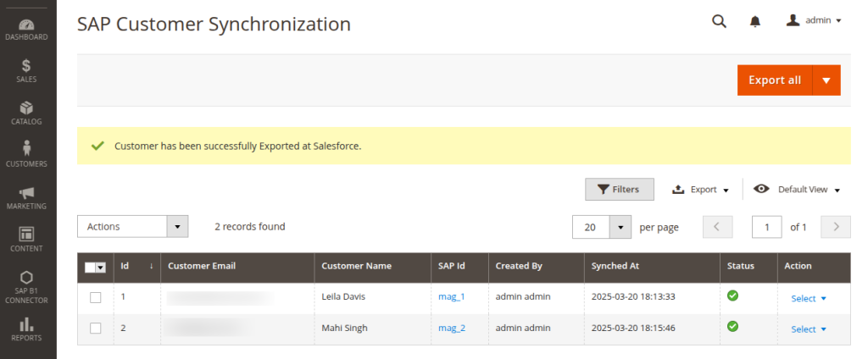Toggle the select-all header checkbox
This screenshot has width=868, height=359.
92,267
